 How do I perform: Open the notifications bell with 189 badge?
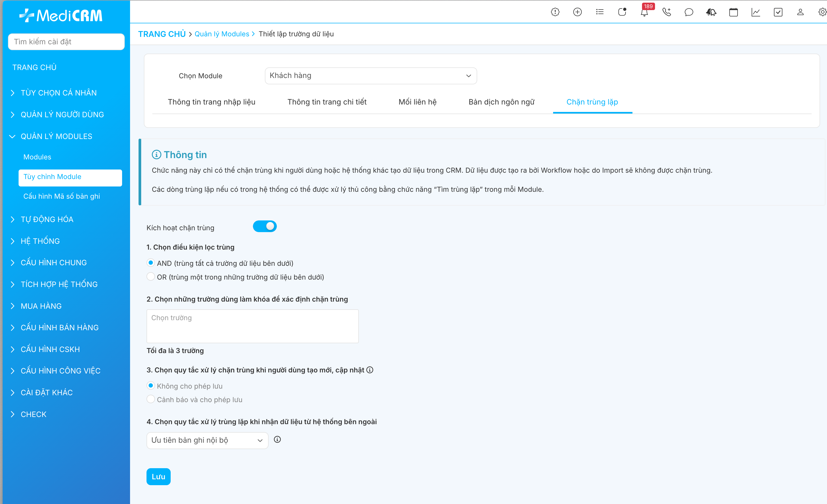coord(644,12)
